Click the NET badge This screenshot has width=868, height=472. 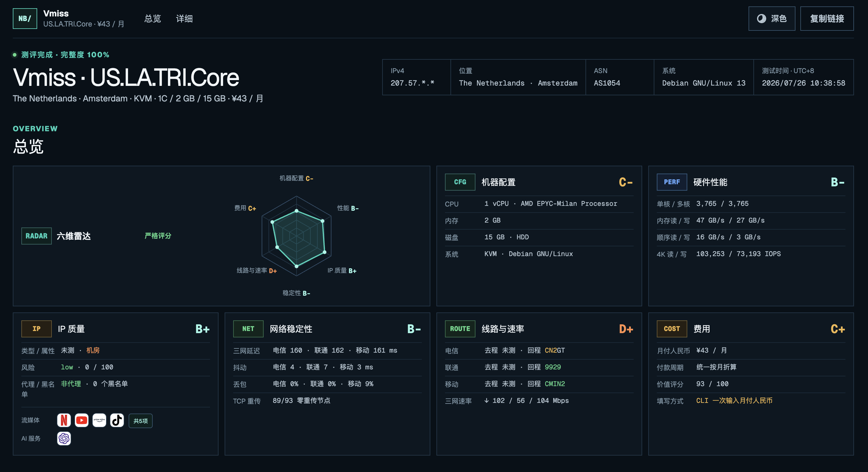pos(248,329)
